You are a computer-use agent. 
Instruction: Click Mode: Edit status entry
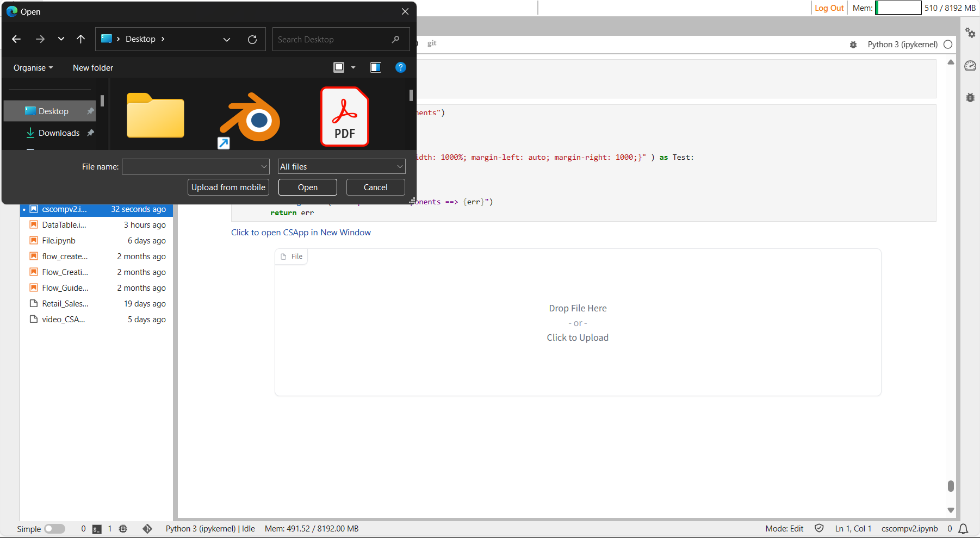(x=784, y=529)
